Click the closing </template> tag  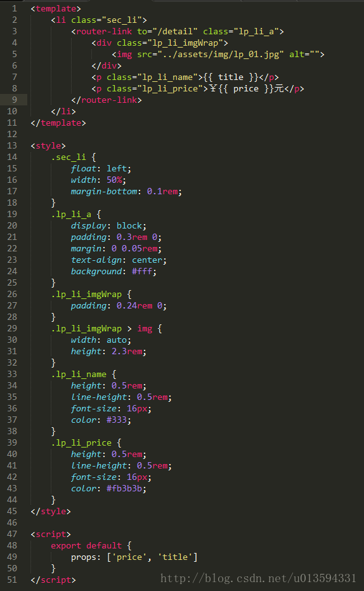58,123
